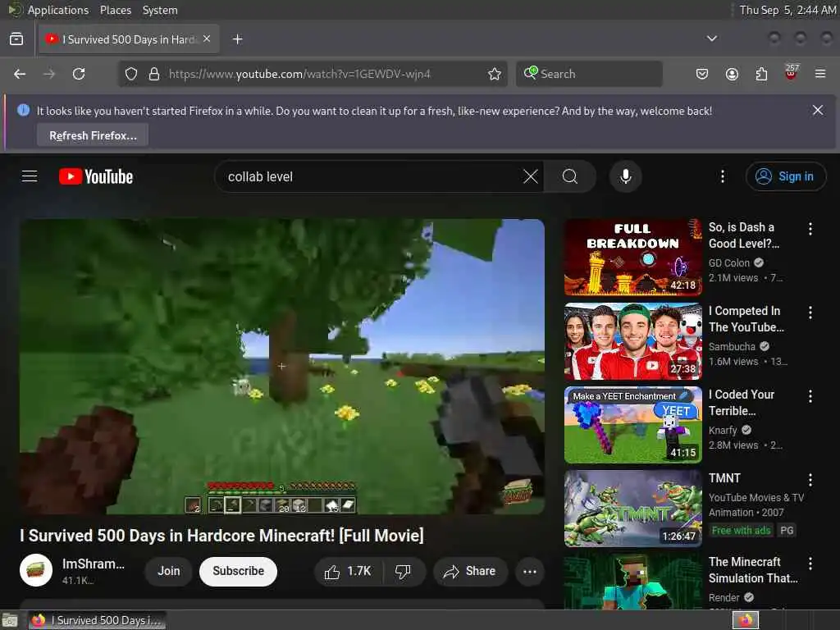840x630 pixels.
Task: Open The Minecraft Simulation video thumbnail
Action: (632, 582)
